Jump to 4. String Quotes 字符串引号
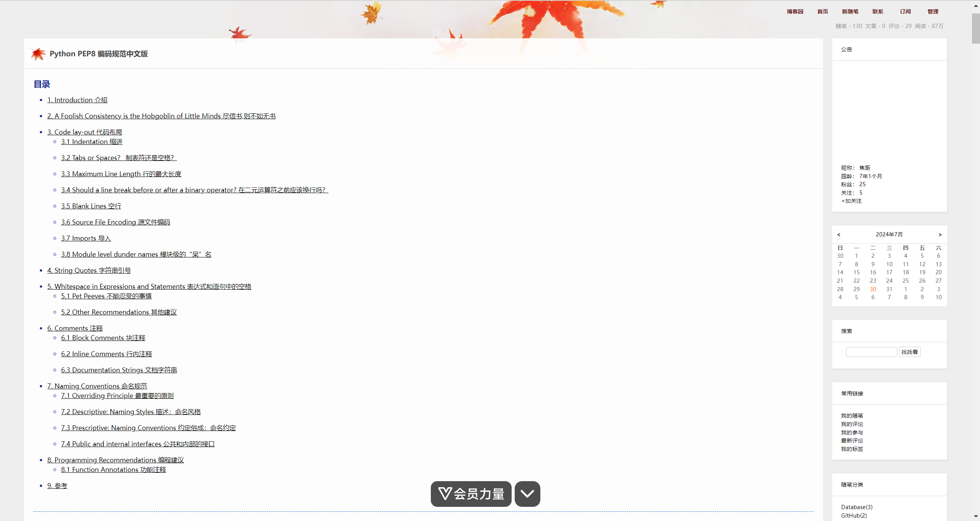 click(89, 270)
